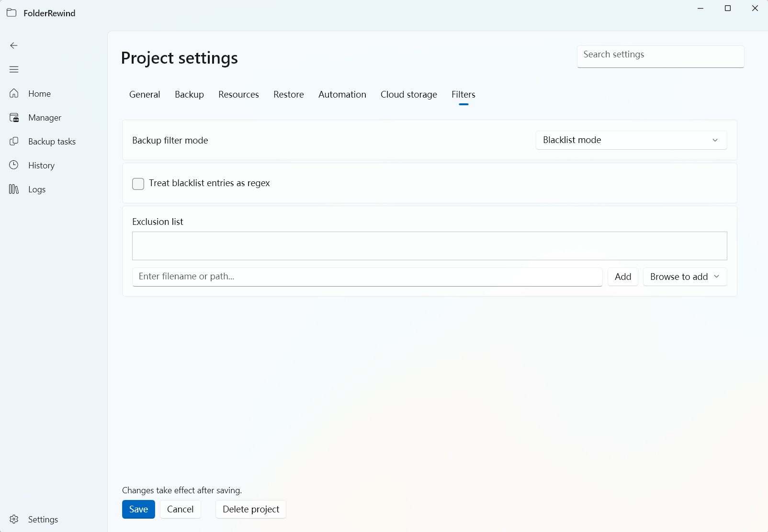Image resolution: width=768 pixels, height=532 pixels.
Task: Focus the Search settings field
Action: (x=660, y=56)
